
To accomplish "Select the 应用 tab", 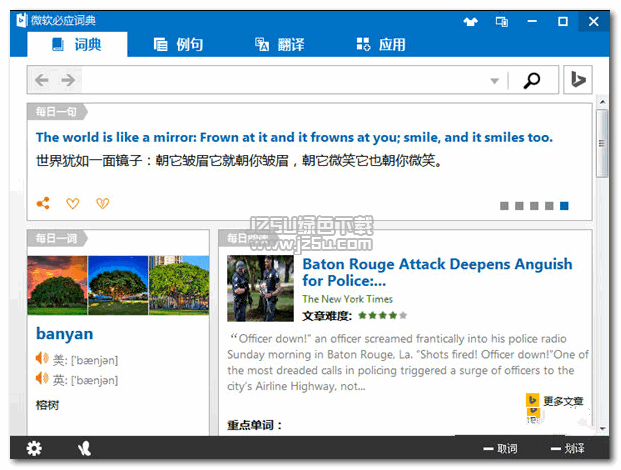I will [x=381, y=44].
